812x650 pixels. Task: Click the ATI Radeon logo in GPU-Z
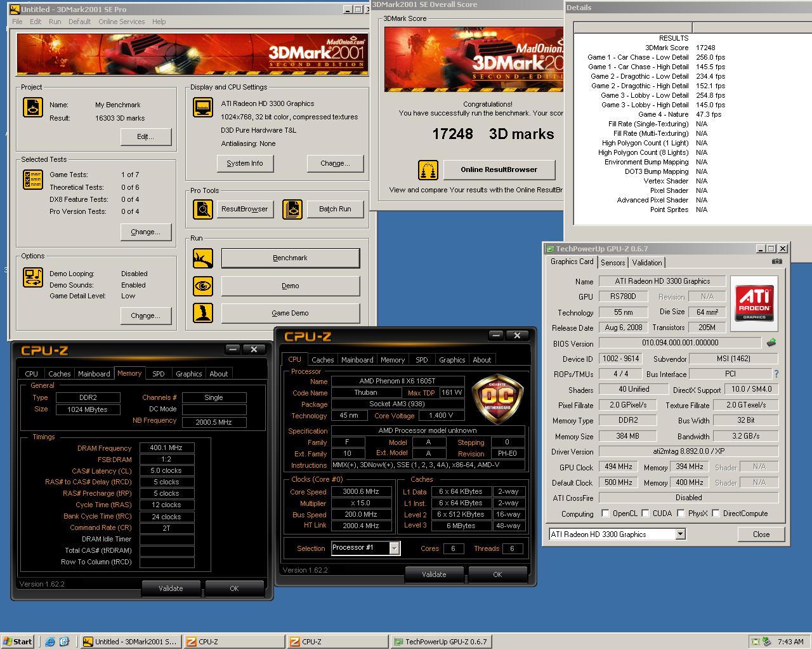pyautogui.click(x=754, y=303)
